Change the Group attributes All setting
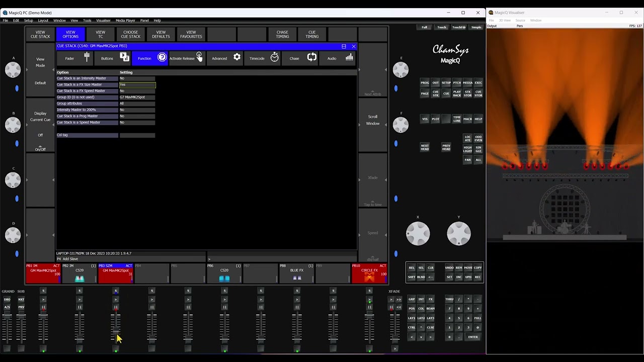This screenshot has width=644, height=362. click(137, 104)
